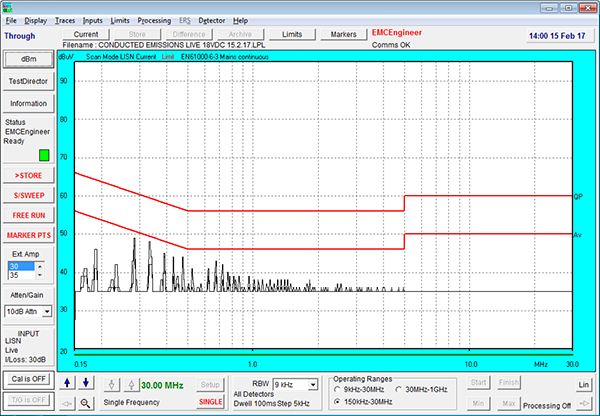The height and width of the screenshot is (416, 600).
Task: Click the Limits button above the chart
Action: click(x=292, y=35)
